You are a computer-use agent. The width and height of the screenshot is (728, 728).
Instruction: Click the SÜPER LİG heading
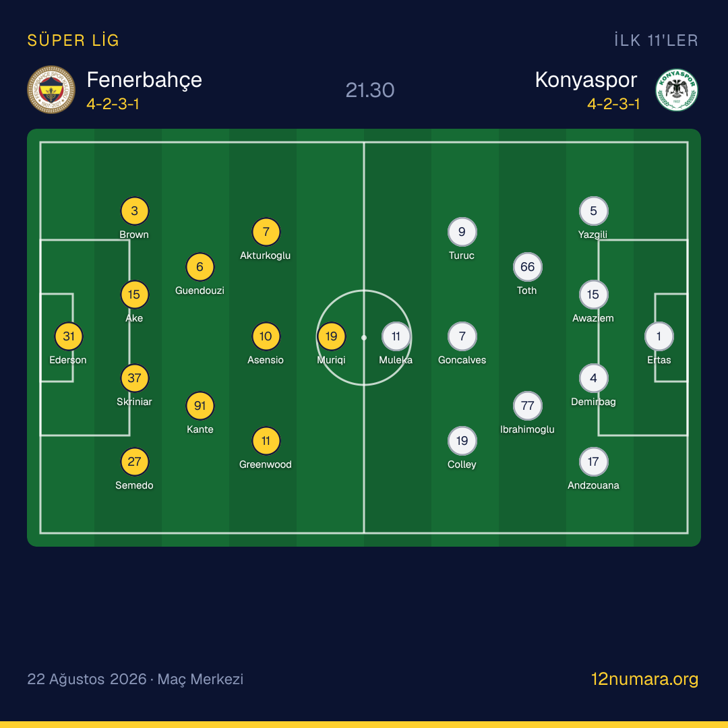(73, 40)
